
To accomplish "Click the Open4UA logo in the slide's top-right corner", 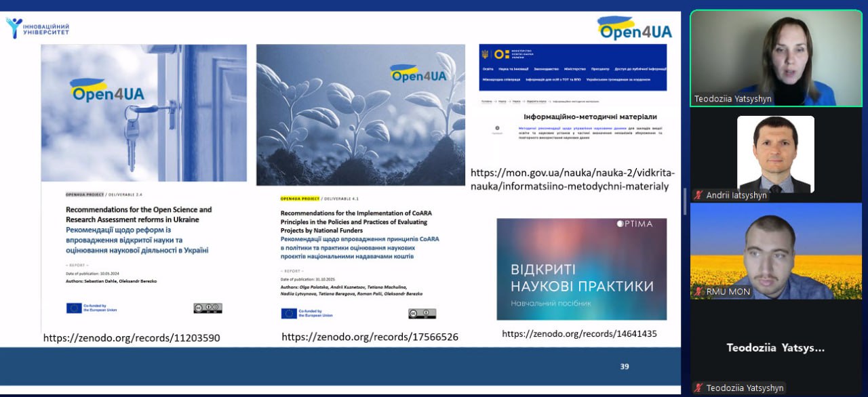I will click(x=635, y=28).
